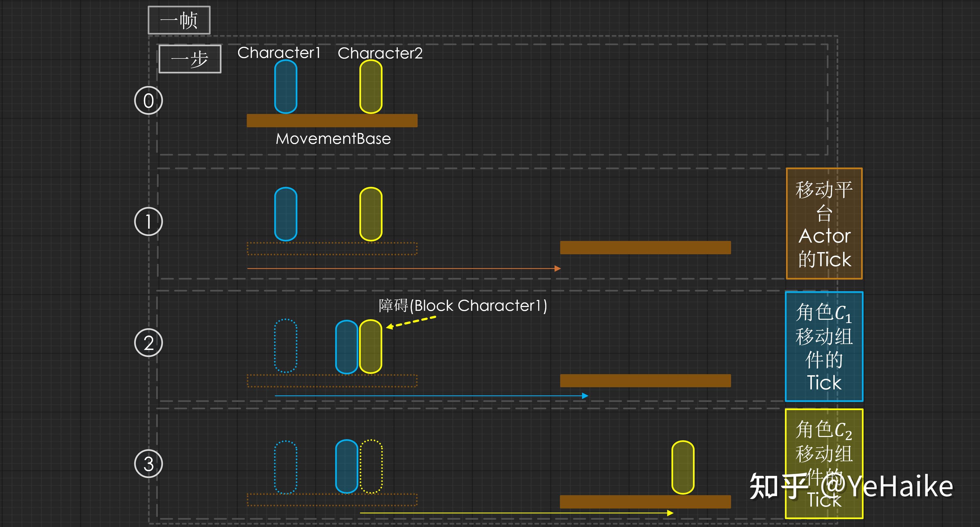Click the dotted blue capsule outline in step 2
The image size is (980, 527).
tap(285, 346)
